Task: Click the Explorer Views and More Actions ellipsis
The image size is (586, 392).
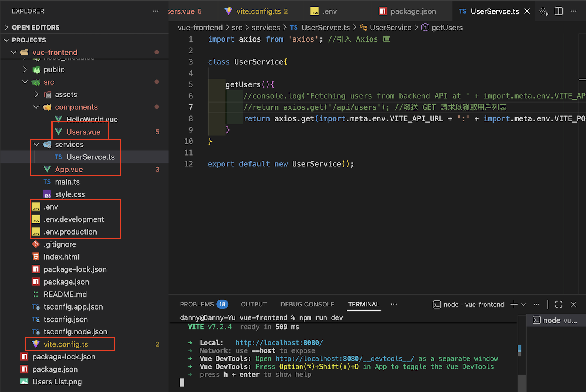Action: pyautogui.click(x=156, y=11)
